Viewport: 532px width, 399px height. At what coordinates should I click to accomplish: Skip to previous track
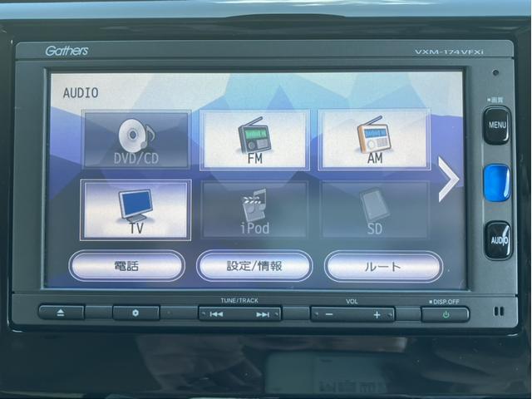coord(217,314)
